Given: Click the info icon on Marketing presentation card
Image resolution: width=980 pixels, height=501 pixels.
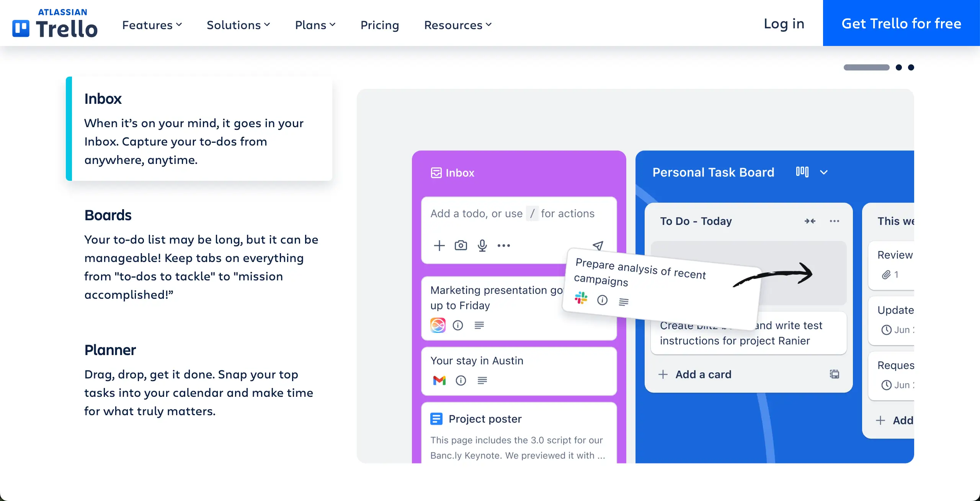Looking at the screenshot, I should (458, 325).
